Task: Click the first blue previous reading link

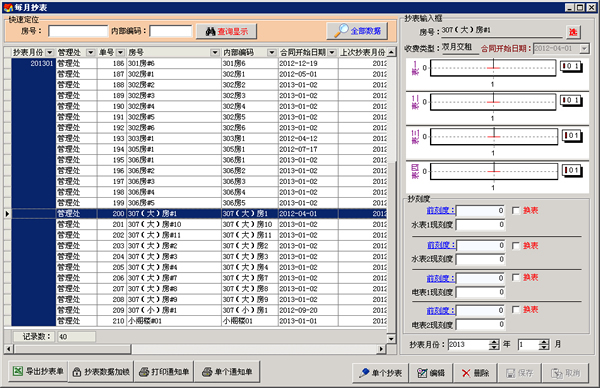Action: (440, 210)
